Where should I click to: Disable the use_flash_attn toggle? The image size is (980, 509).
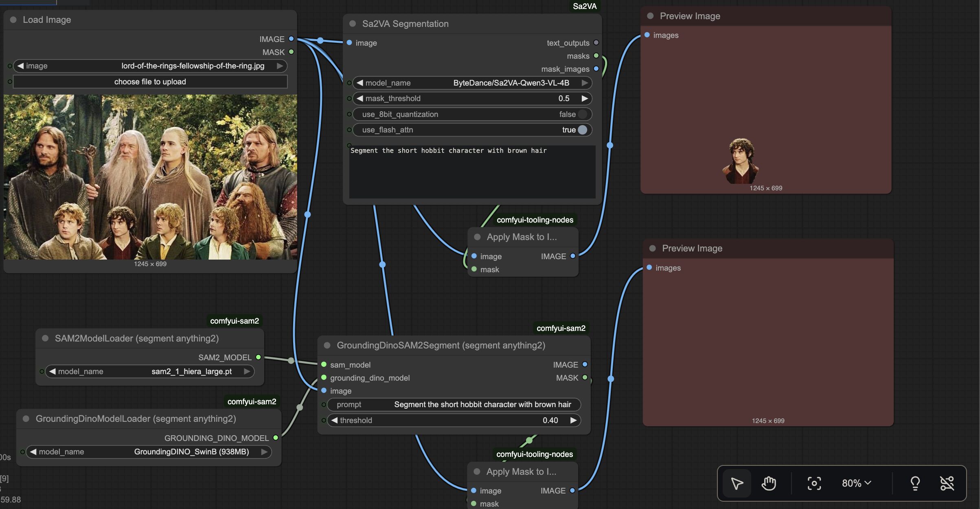click(x=582, y=130)
